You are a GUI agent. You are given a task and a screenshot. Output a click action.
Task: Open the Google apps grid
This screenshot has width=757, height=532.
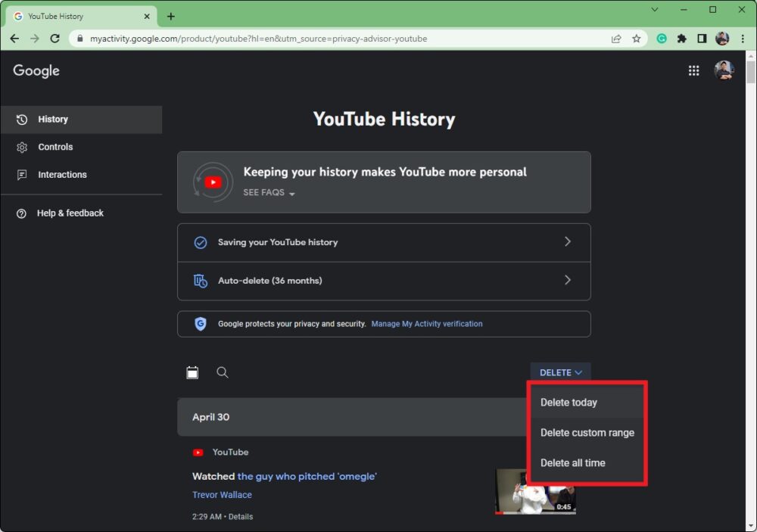[x=693, y=70]
